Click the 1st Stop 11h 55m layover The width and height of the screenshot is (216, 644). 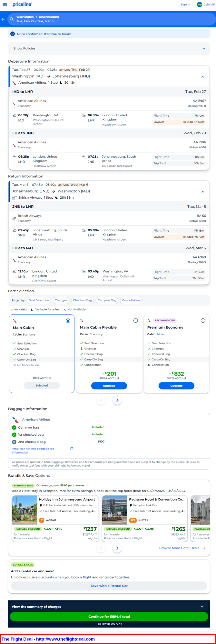pos(193,122)
